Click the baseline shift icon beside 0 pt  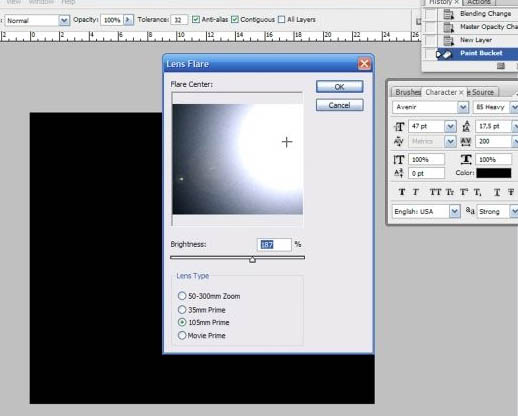tap(399, 173)
